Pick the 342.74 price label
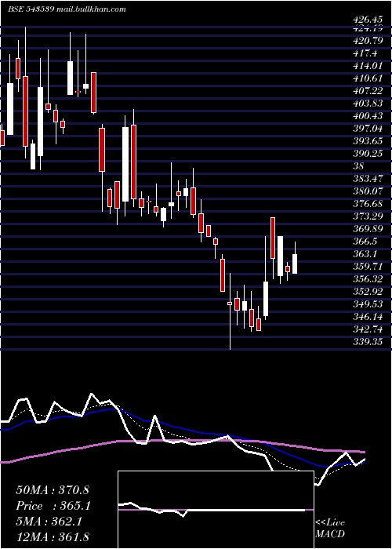The height and width of the screenshot is (549, 392). [x=368, y=329]
